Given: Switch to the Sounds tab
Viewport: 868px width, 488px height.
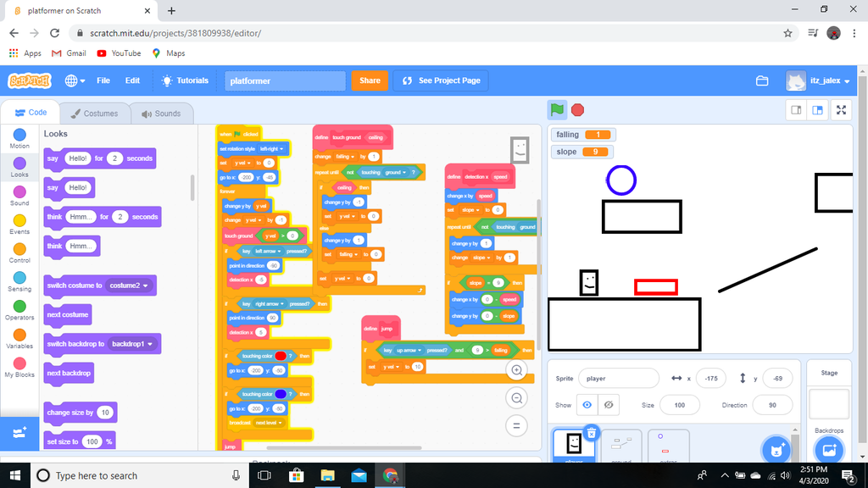Looking at the screenshot, I should 162,114.
